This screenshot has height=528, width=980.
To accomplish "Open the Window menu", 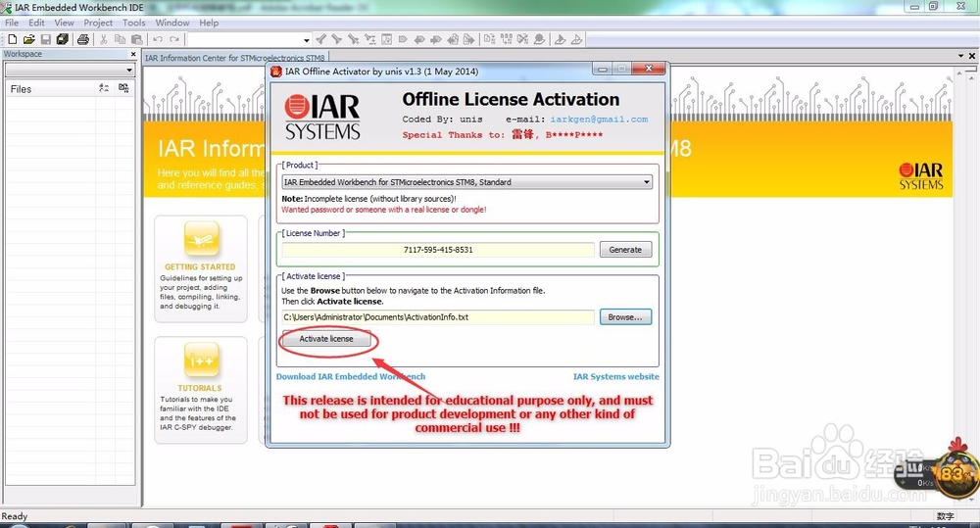I will 171,23.
